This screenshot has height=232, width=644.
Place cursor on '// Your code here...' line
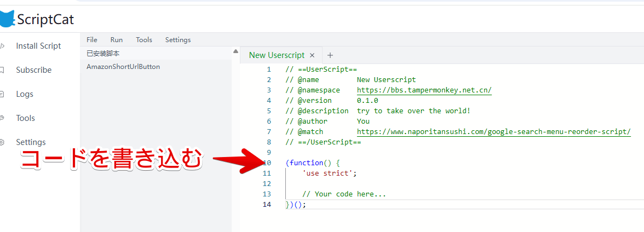click(344, 194)
